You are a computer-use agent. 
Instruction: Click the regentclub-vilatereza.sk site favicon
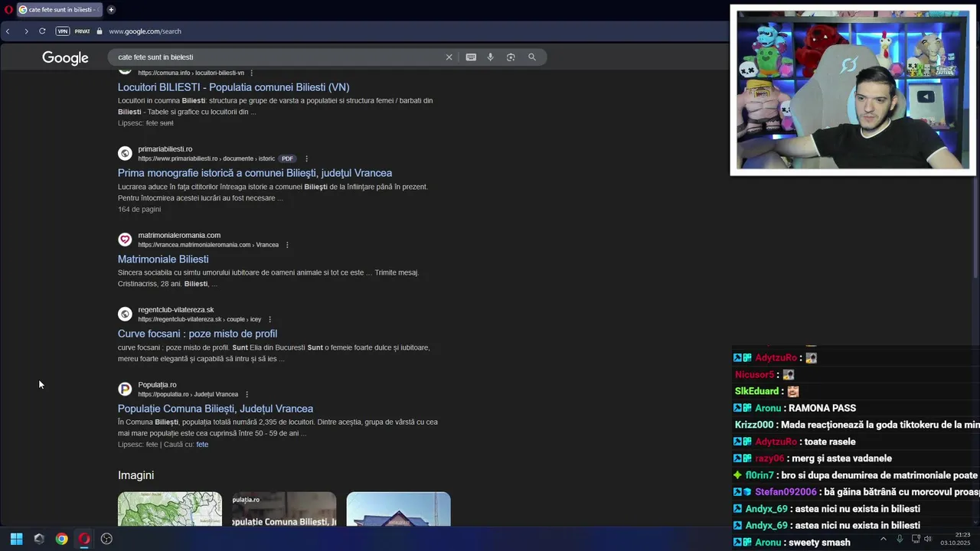tap(125, 314)
